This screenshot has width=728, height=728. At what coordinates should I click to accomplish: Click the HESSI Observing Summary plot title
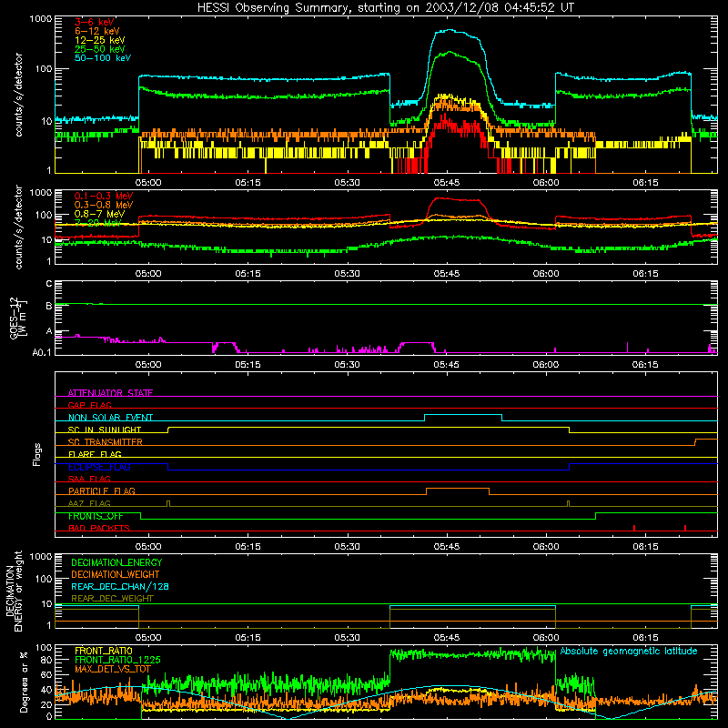(x=385, y=7)
